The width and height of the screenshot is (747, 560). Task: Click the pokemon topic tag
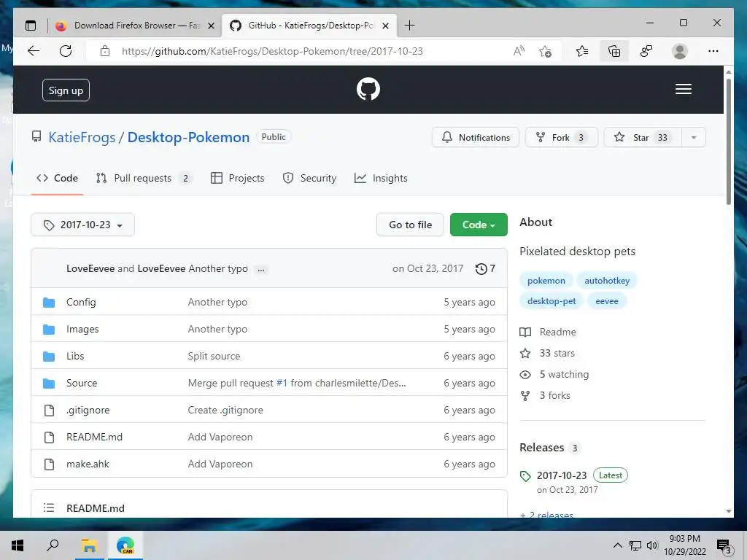coord(546,281)
